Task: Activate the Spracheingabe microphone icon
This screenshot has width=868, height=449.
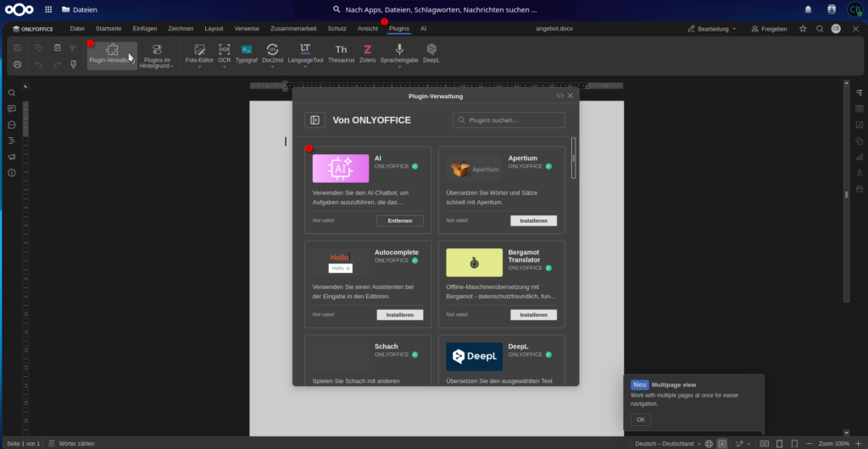Action: point(399,50)
